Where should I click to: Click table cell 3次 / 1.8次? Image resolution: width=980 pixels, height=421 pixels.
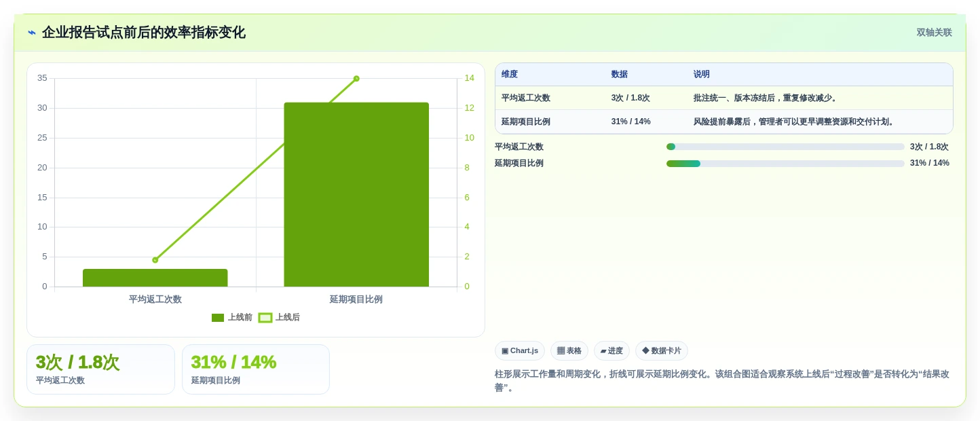pyautogui.click(x=630, y=98)
